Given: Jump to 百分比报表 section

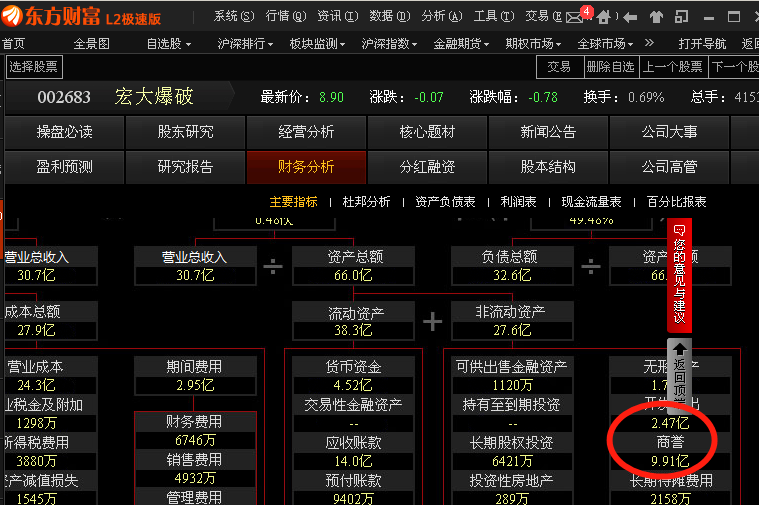Looking at the screenshot, I should coord(677,202).
